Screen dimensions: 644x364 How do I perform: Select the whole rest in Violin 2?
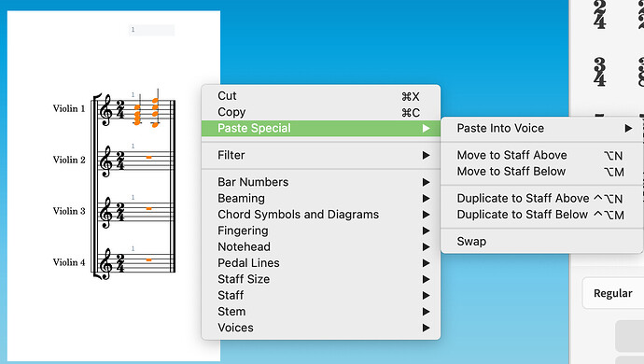click(148, 158)
